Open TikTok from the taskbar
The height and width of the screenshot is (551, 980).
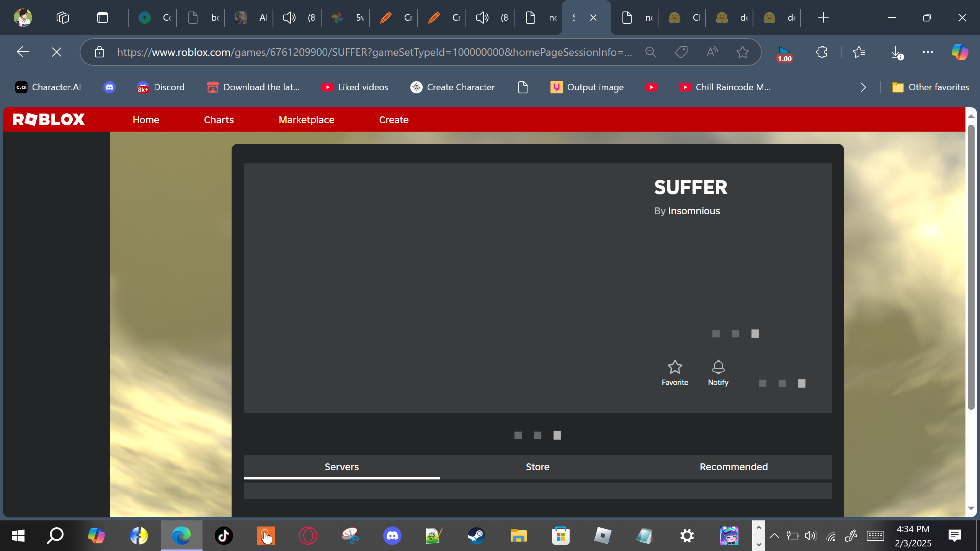tap(224, 536)
